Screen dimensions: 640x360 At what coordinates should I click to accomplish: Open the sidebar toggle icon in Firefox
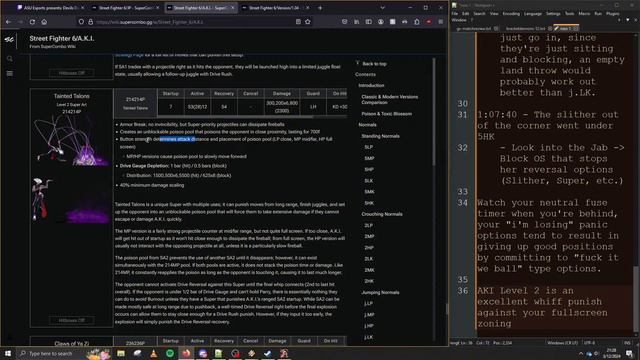coord(369,22)
